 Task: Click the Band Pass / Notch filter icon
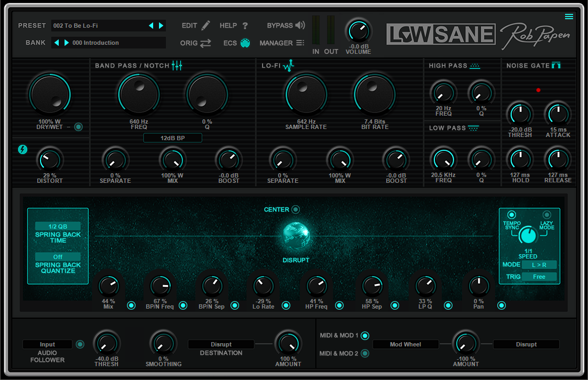tap(177, 65)
